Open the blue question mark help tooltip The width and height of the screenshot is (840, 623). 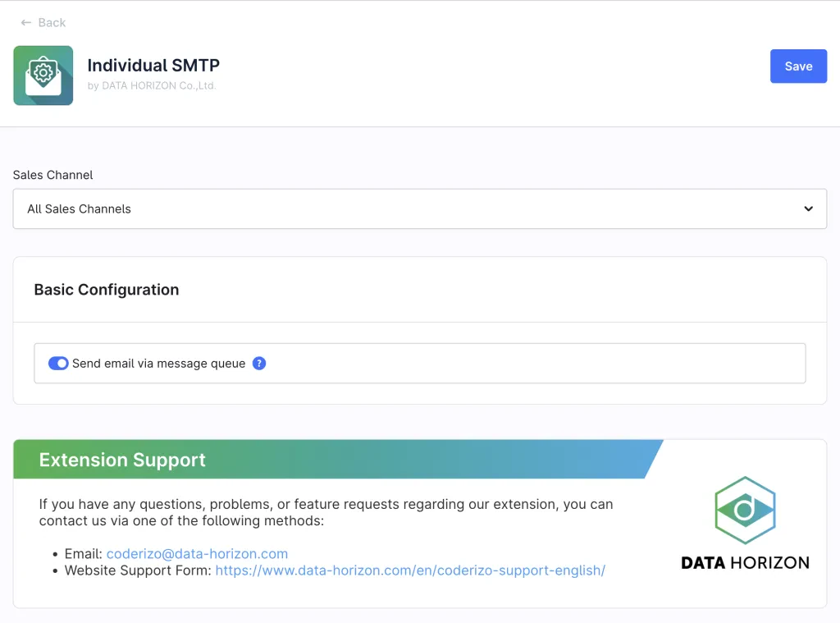coord(259,364)
